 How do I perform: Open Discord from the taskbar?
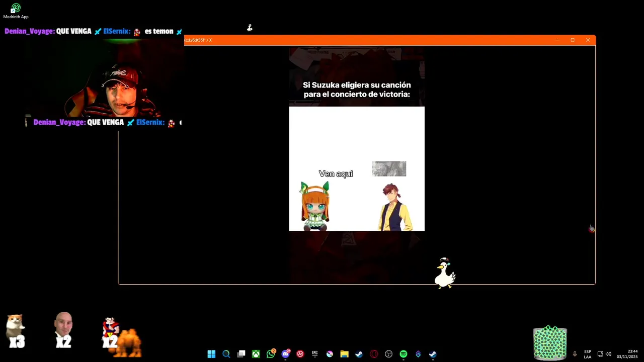click(286, 354)
